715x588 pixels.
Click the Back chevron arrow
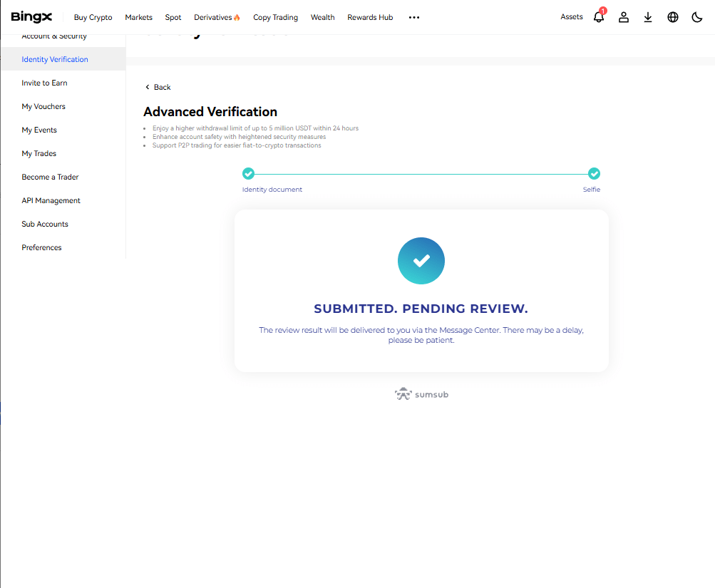click(148, 87)
